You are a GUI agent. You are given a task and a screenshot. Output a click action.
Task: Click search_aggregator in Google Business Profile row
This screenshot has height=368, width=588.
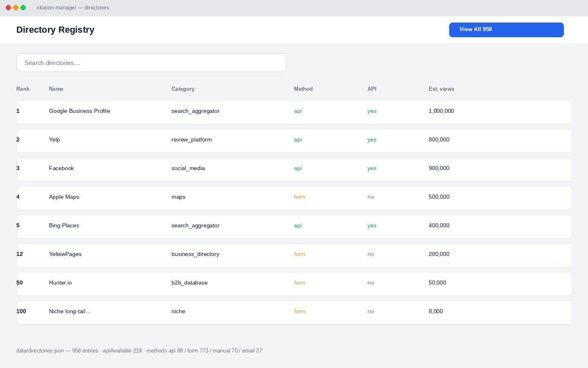pyautogui.click(x=196, y=111)
